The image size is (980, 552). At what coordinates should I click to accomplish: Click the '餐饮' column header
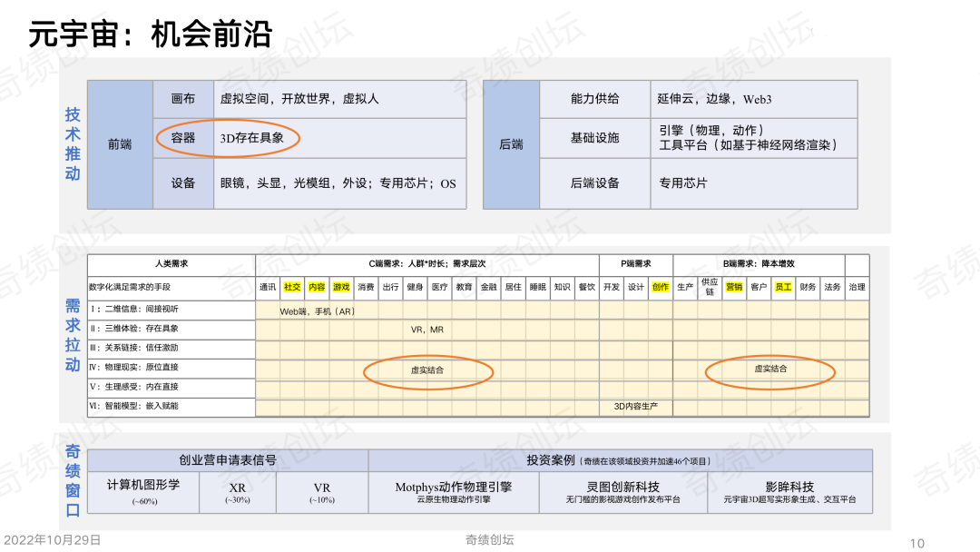pos(587,287)
